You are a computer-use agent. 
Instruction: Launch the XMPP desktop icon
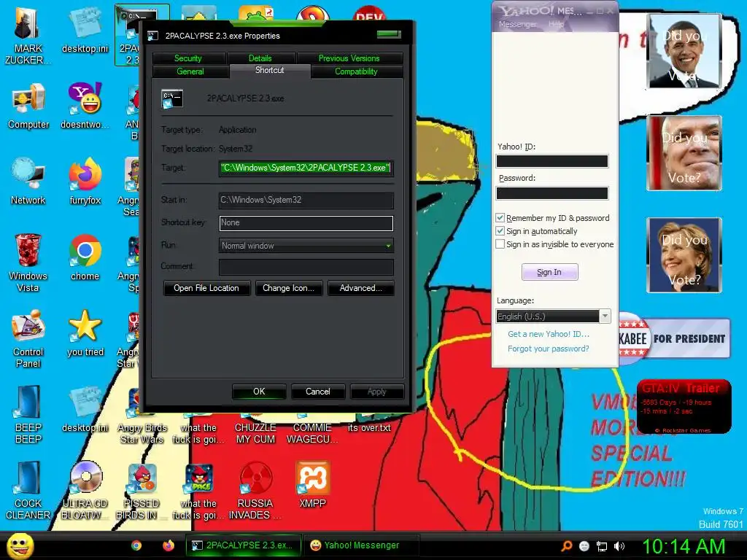[312, 485]
